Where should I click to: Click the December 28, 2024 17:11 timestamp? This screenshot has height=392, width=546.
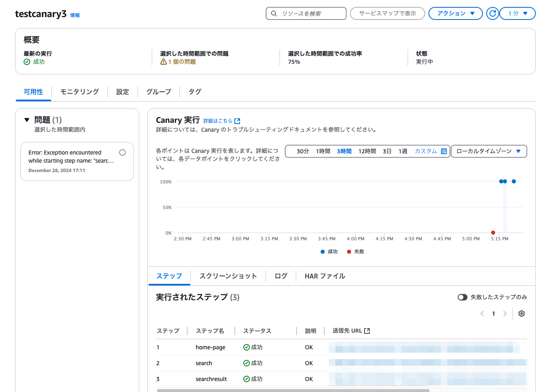pos(57,170)
